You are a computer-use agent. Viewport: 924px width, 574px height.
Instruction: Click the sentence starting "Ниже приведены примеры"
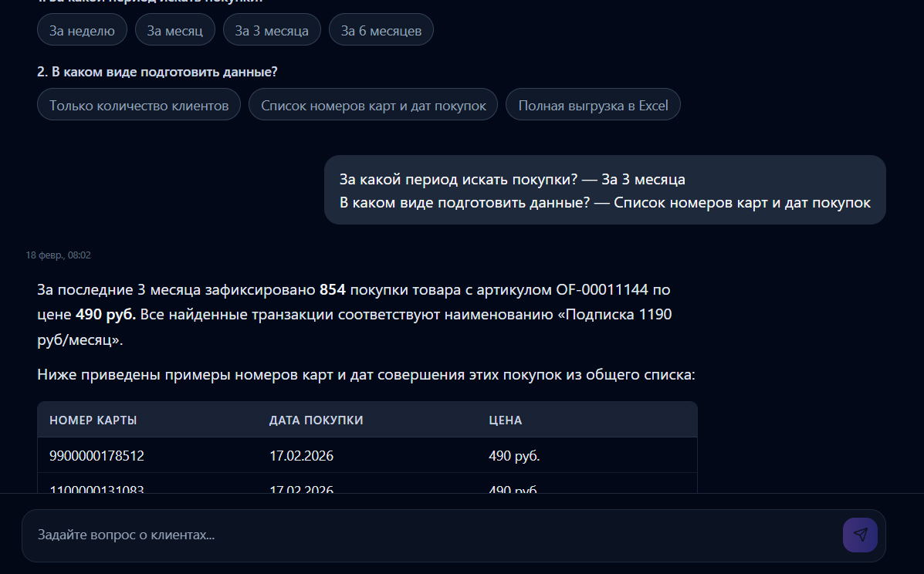366,376
